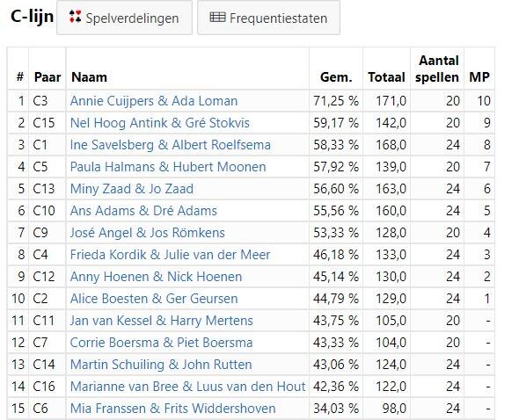Select José Angel & Jos Römkens
The height and width of the screenshot is (420, 519).
pyautogui.click(x=147, y=233)
